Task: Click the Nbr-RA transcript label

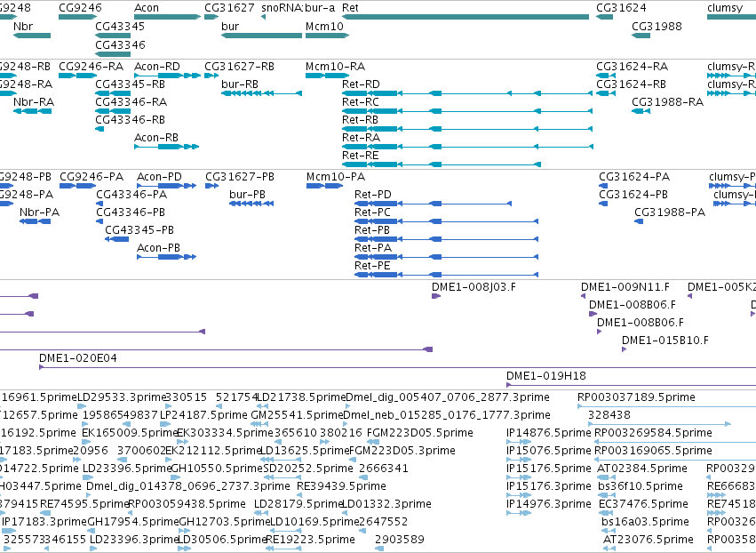Action: (34, 102)
